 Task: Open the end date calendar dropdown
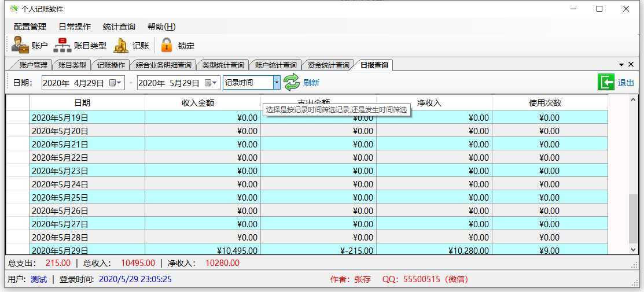pyautogui.click(x=211, y=83)
